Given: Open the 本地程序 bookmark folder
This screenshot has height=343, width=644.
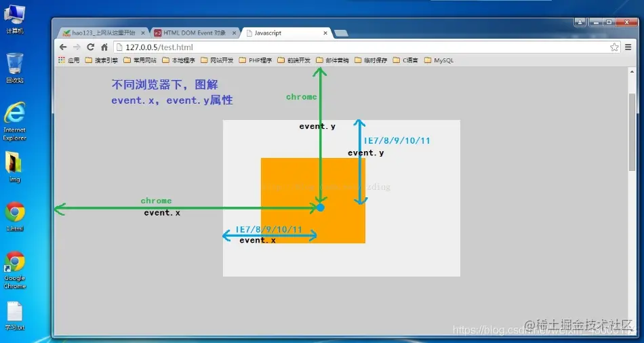Looking at the screenshot, I should coord(179,60).
